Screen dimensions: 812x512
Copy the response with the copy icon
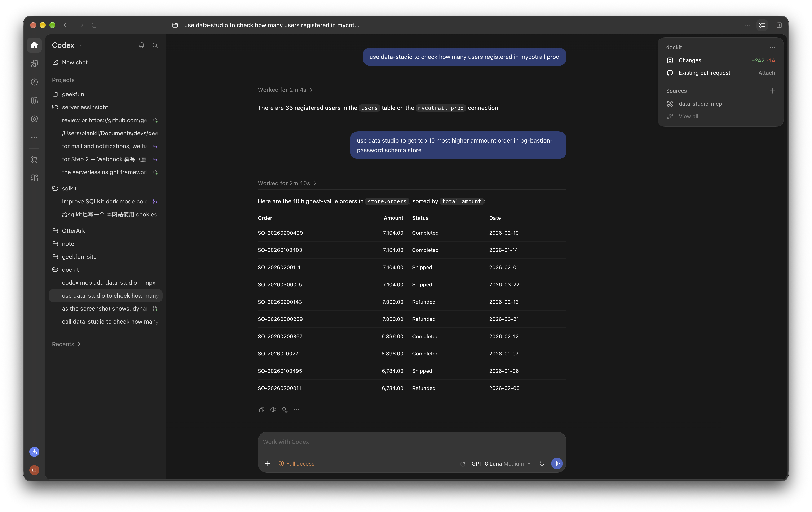click(x=262, y=410)
